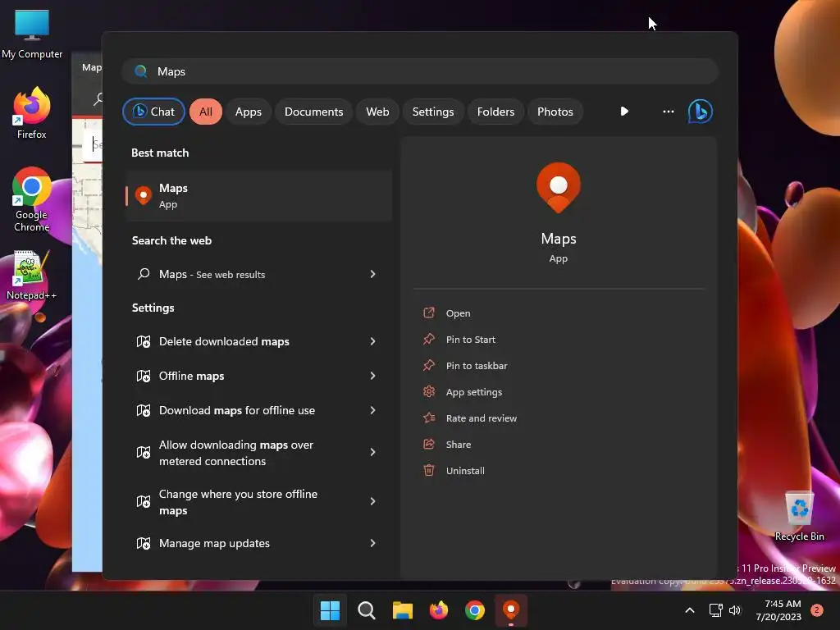Click the volume icon in system tray
The width and height of the screenshot is (840, 630).
point(735,610)
